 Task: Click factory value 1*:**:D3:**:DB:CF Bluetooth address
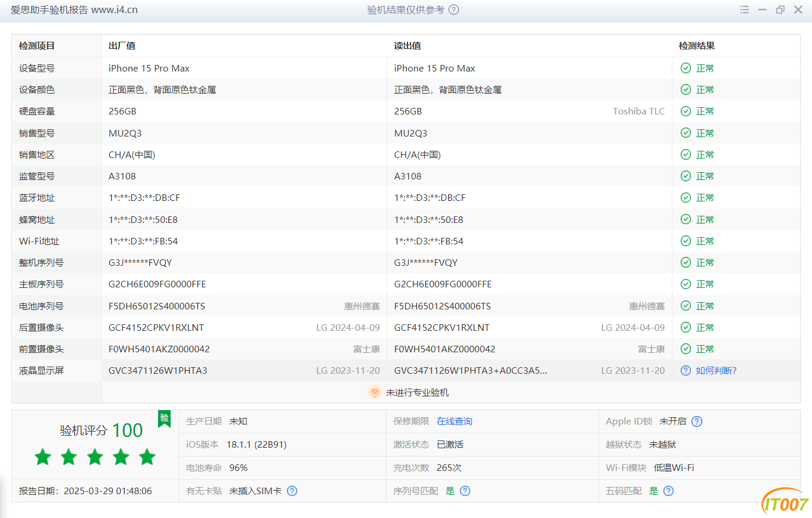144,198
